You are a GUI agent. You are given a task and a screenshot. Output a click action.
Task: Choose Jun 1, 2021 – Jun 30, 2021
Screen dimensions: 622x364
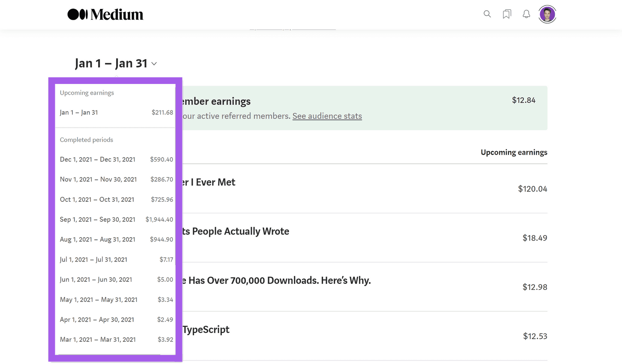(116, 280)
